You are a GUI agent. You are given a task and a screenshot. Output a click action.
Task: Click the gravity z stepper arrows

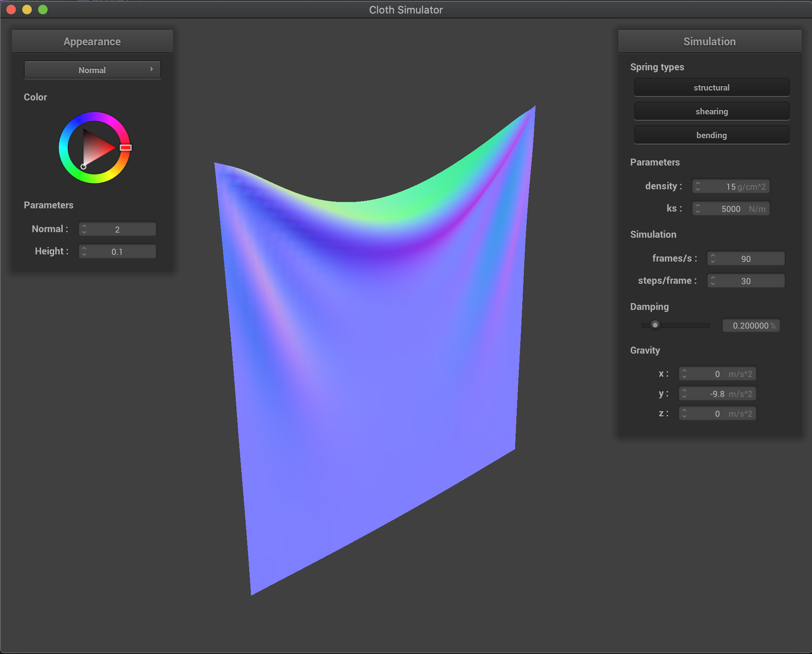(x=684, y=413)
